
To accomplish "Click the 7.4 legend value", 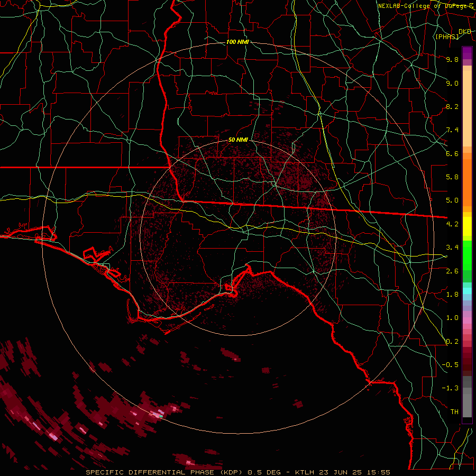I will coord(452,130).
